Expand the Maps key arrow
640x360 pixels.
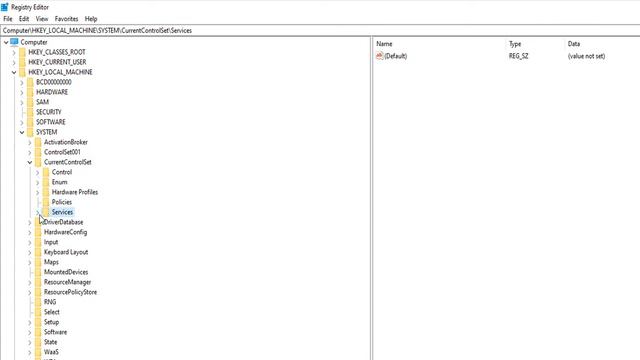click(x=30, y=262)
